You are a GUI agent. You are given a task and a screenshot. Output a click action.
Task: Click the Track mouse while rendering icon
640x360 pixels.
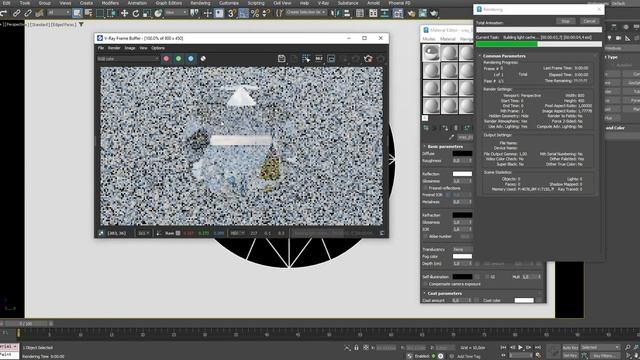tap(306, 59)
